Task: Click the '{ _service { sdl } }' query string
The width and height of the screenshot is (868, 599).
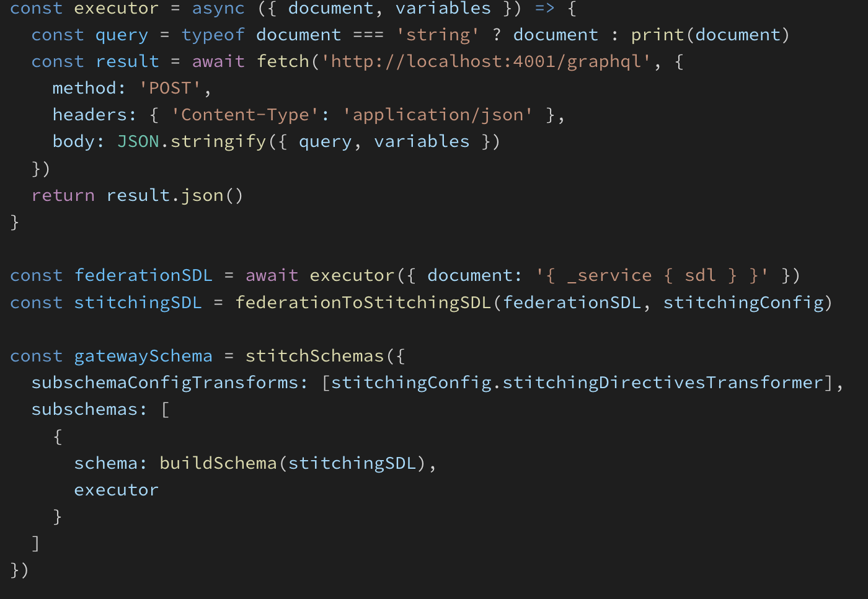Action: pyautogui.click(x=652, y=276)
